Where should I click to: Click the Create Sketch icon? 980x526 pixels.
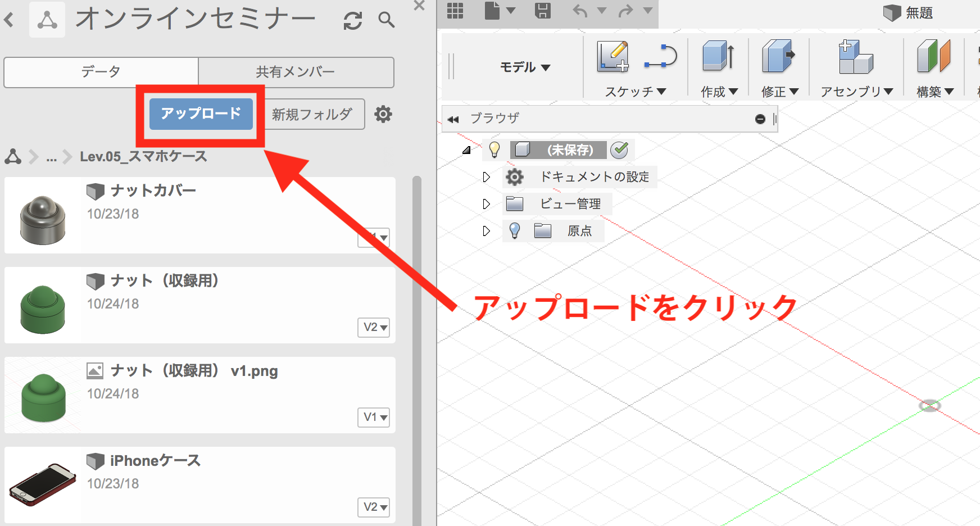[612, 57]
